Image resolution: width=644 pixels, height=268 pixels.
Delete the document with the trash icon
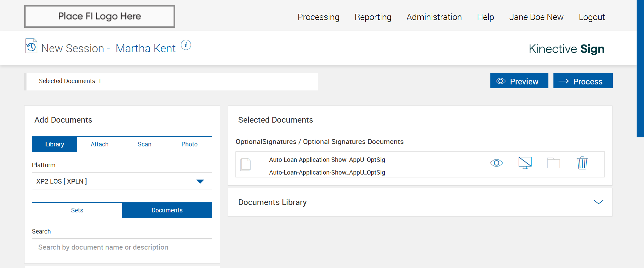tap(582, 163)
